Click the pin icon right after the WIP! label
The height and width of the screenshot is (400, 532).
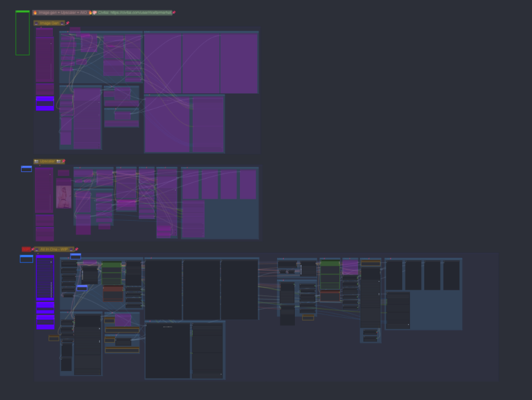pyautogui.click(x=33, y=249)
